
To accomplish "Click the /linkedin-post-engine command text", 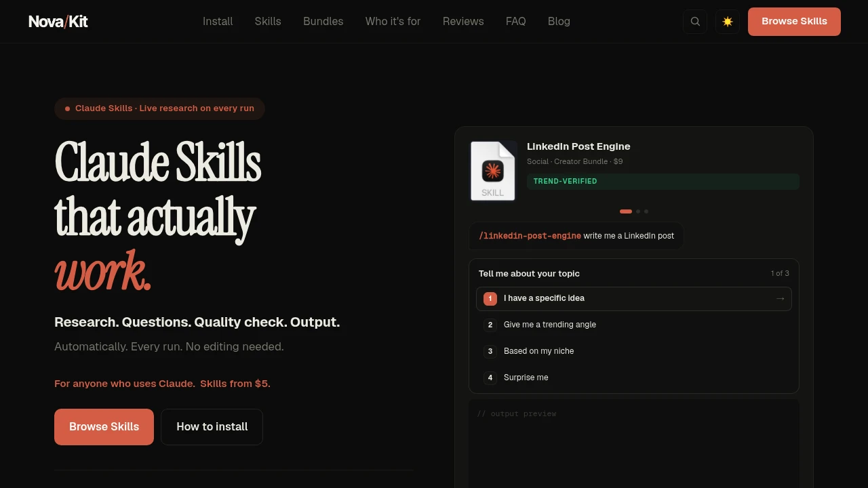I will click(x=530, y=236).
